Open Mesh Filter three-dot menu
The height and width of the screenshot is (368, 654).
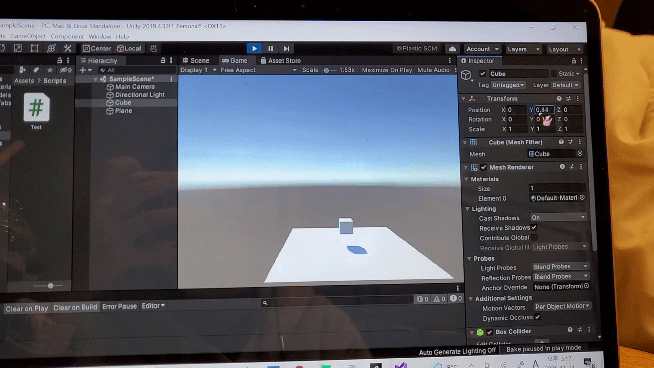click(x=580, y=142)
